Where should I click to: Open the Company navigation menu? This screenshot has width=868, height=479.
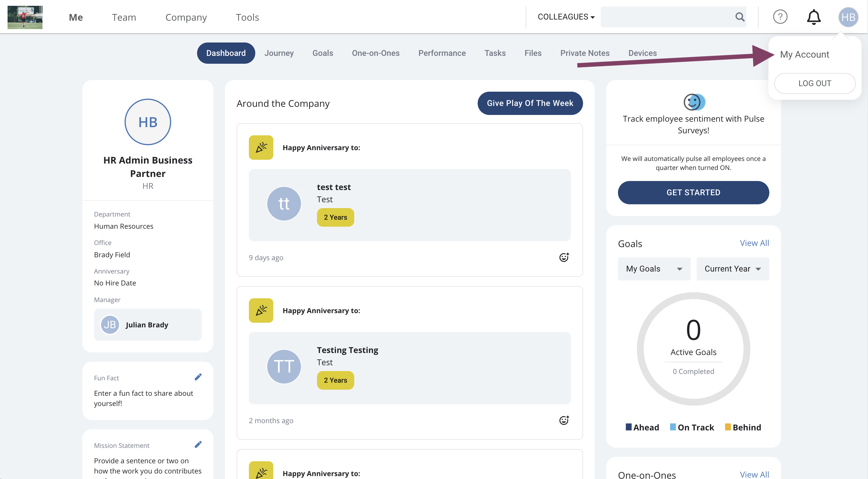[186, 17]
